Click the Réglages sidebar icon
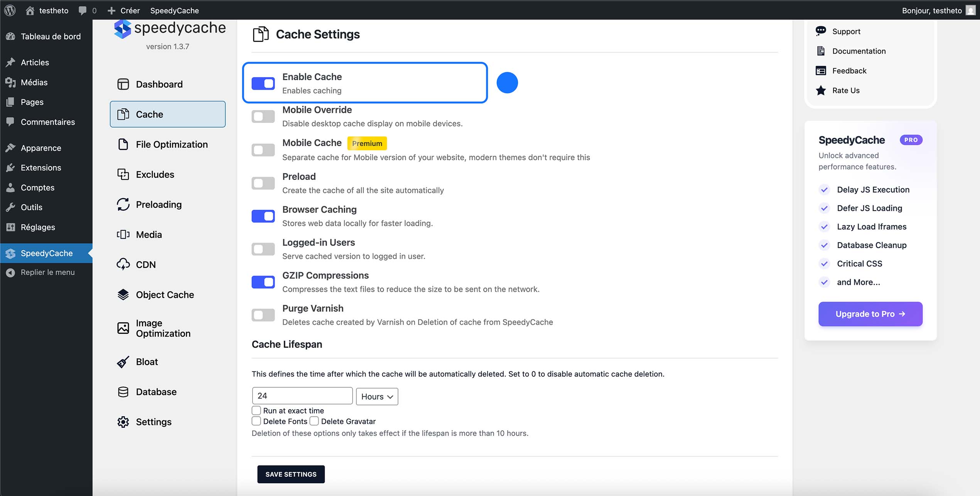 pos(10,227)
